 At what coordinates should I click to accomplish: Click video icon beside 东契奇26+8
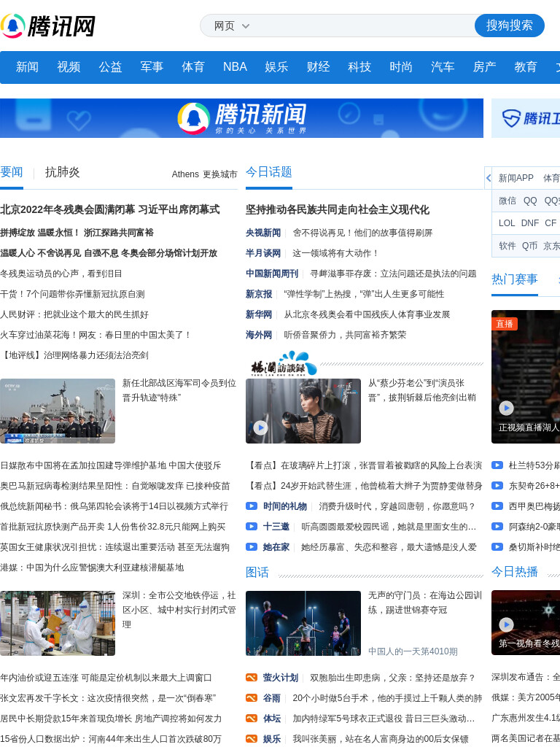coord(497,485)
